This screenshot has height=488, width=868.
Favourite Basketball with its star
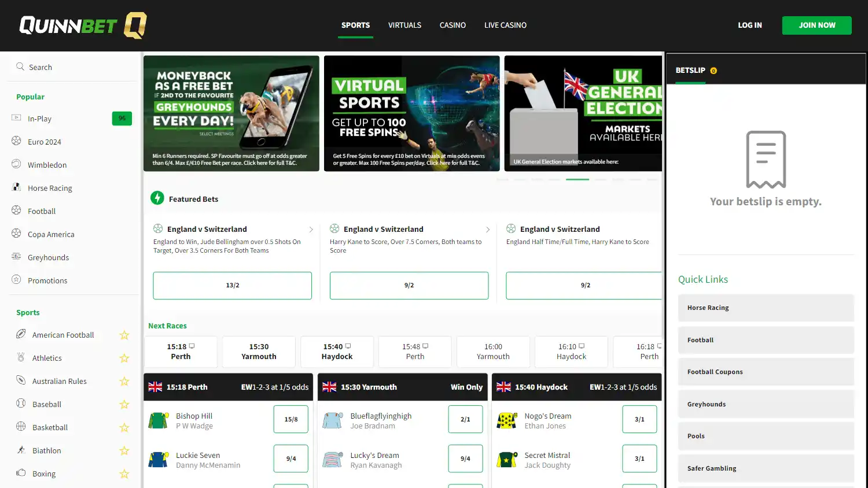124,427
